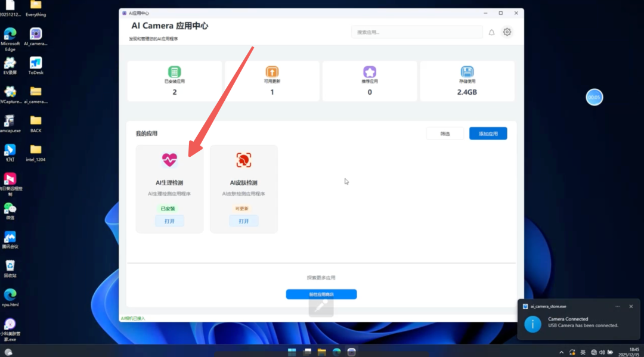Open the AI皮肤检测 app with 打开
Screen dimensions: 644x357
pos(243,221)
